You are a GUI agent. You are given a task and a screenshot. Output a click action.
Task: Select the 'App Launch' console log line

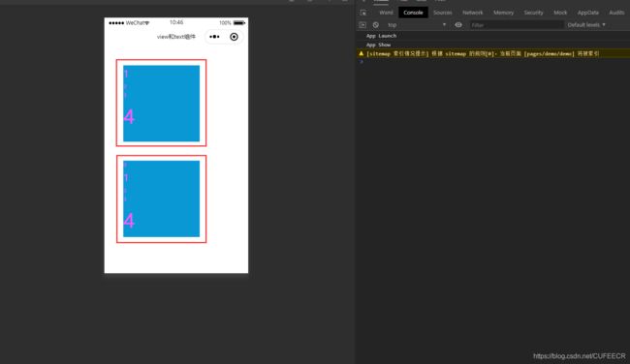pos(381,36)
